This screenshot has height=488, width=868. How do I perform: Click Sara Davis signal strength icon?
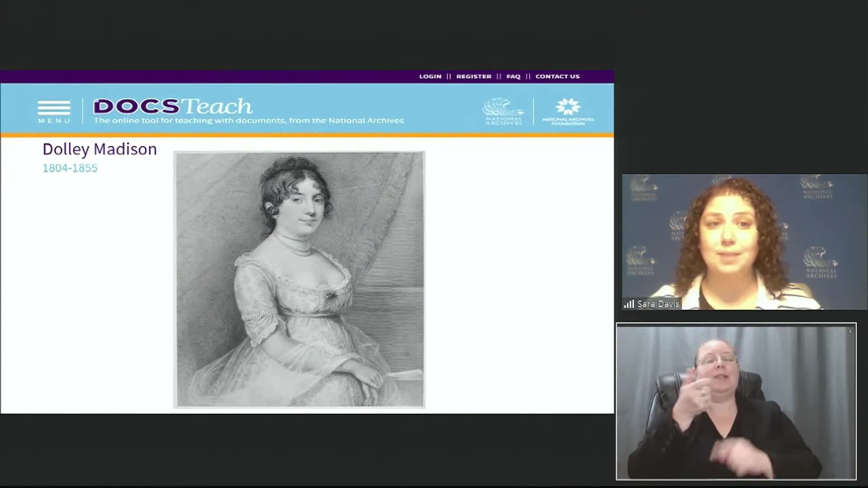[x=629, y=304]
